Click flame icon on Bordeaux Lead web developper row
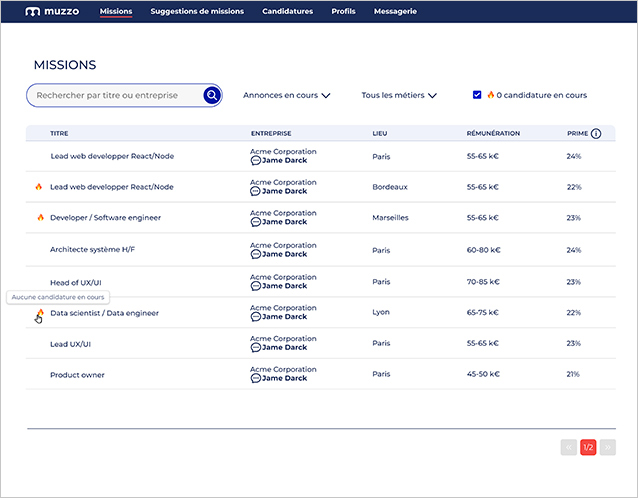 click(39, 187)
